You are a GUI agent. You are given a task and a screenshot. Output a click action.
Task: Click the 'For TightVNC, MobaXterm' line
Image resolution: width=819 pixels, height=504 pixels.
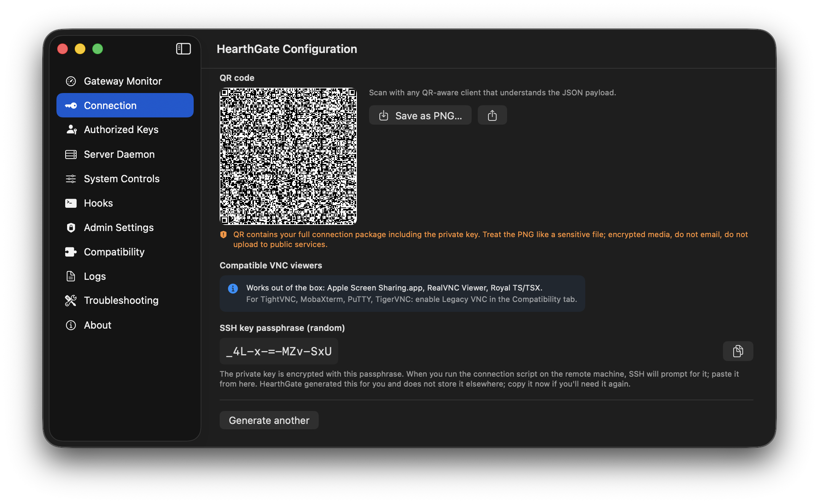[x=411, y=299]
